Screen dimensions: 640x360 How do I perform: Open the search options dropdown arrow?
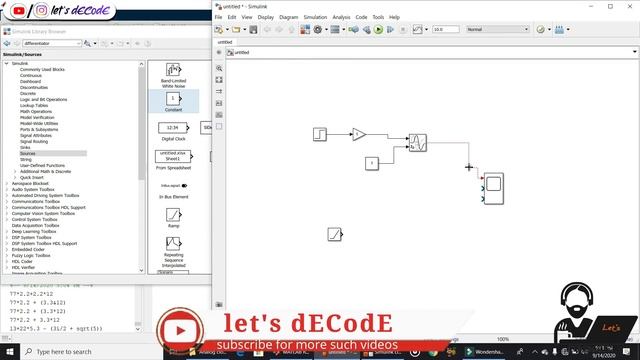(x=95, y=43)
